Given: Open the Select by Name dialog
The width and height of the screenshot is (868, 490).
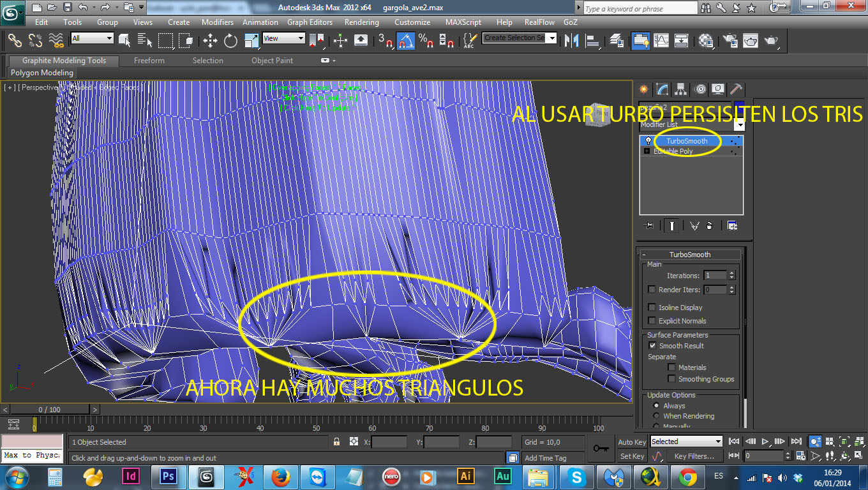Looking at the screenshot, I should (145, 40).
